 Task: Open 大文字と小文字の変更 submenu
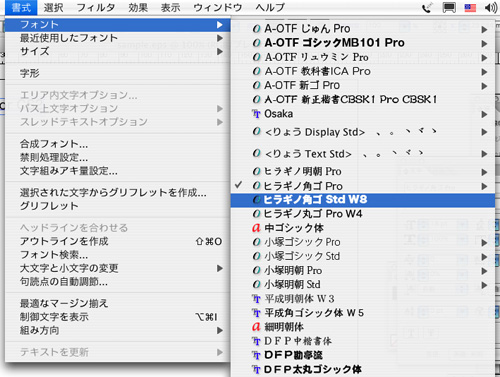118,268
